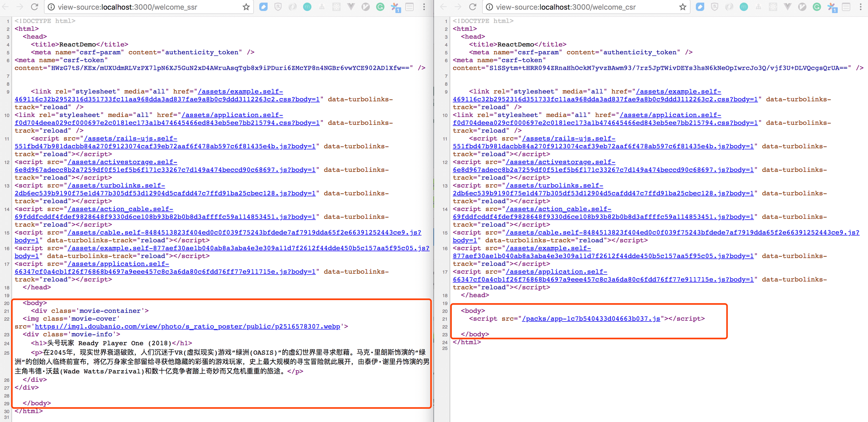Click the welcome_ssr address bar URL
The image size is (868, 422).
127,7
